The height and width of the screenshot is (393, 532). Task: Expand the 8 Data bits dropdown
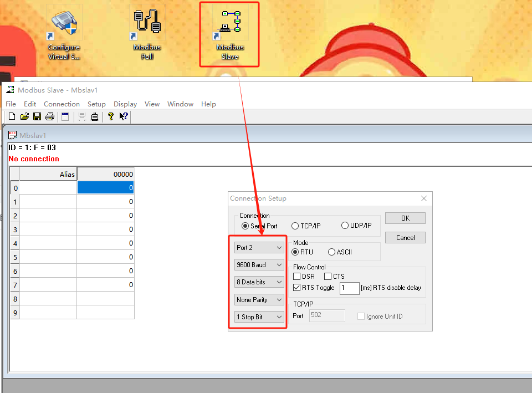click(259, 282)
